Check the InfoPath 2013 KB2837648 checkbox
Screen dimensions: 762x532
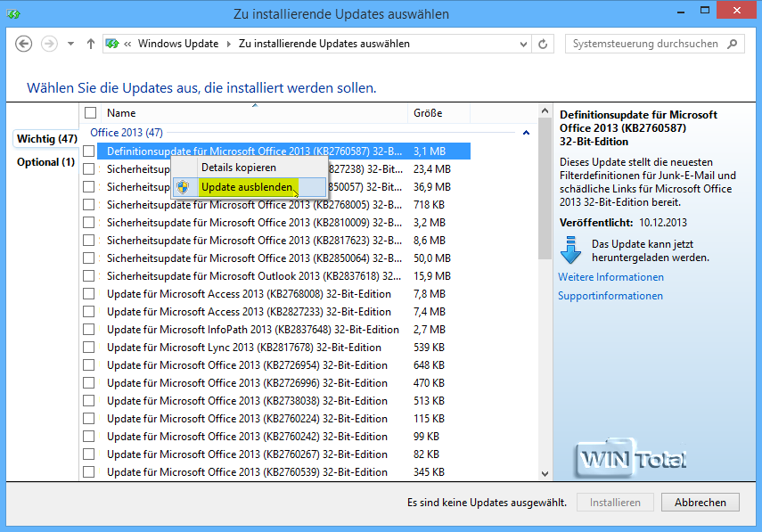coord(88,330)
